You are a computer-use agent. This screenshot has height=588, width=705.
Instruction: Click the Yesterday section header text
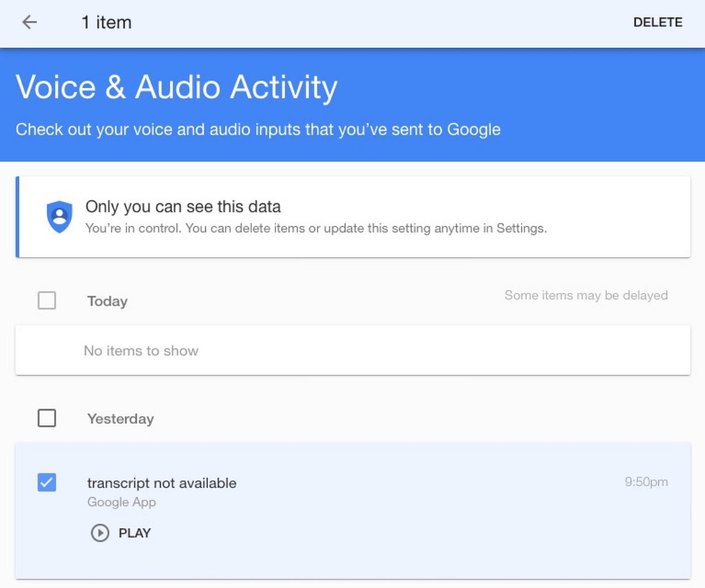pos(120,418)
